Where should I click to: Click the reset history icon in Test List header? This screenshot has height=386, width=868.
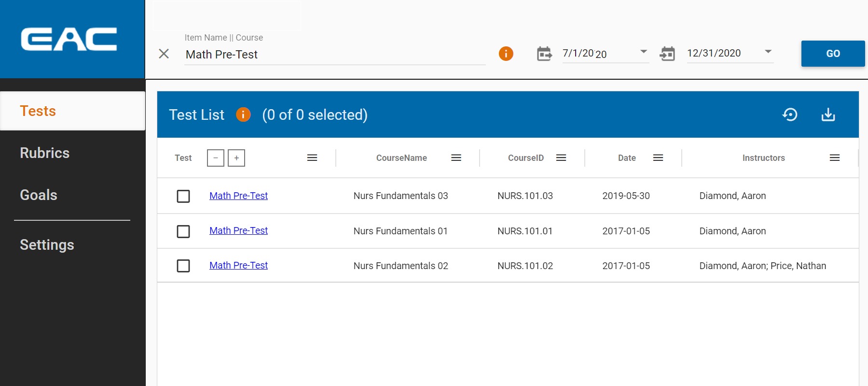(x=790, y=114)
